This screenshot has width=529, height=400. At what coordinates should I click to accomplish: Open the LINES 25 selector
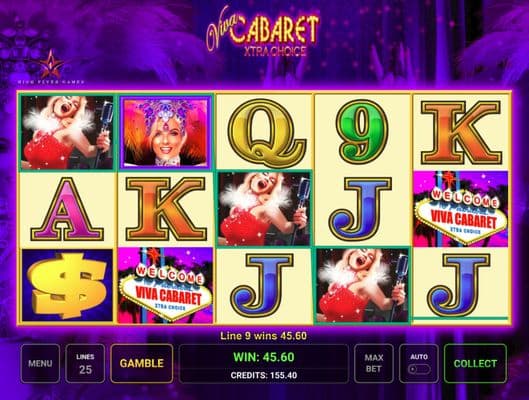coord(85,363)
